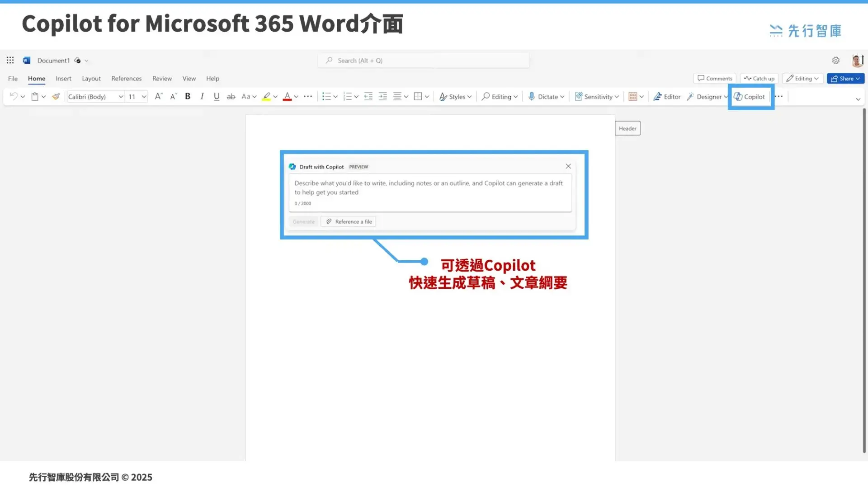The width and height of the screenshot is (868, 488).
Task: Open the Add-ins grid icon
Action: coord(633,96)
